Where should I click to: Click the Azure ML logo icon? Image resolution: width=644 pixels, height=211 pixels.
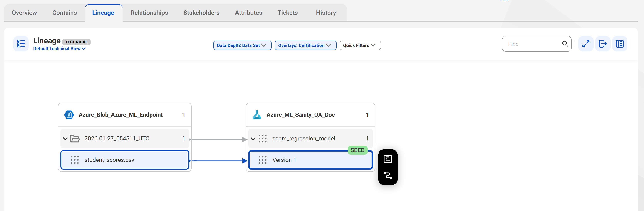coord(257,115)
